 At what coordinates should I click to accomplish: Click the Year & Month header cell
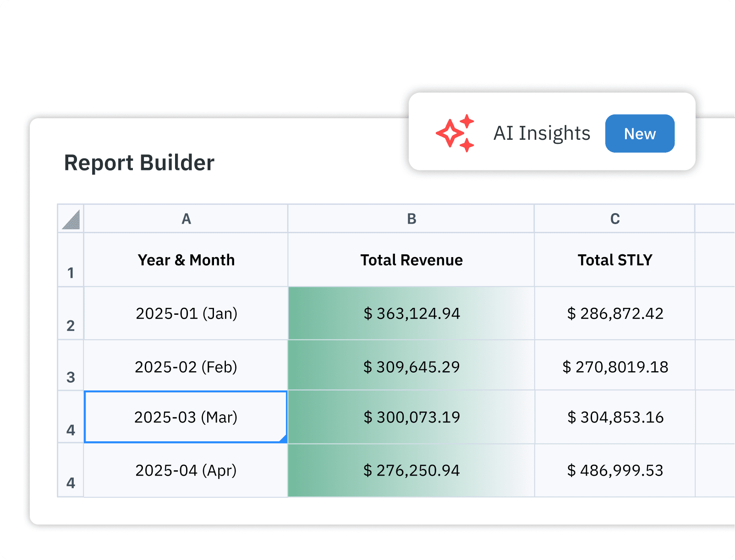[186, 260]
